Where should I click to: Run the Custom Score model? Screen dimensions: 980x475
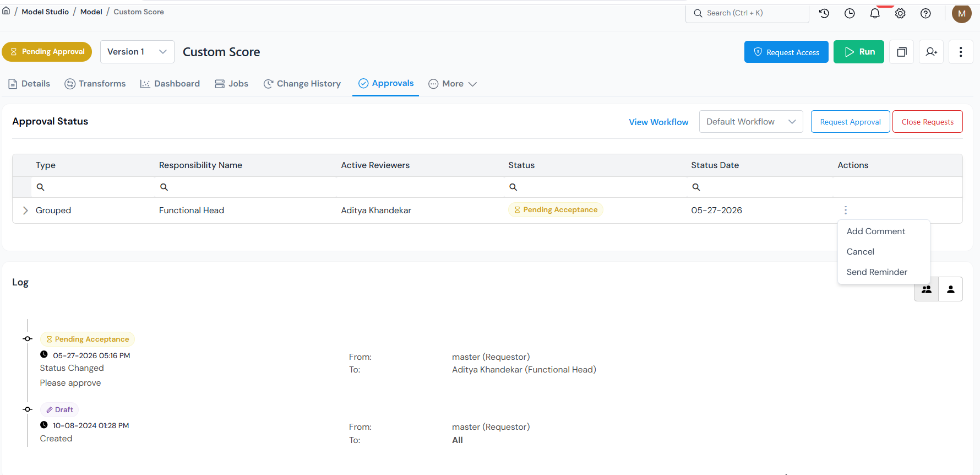[858, 52]
